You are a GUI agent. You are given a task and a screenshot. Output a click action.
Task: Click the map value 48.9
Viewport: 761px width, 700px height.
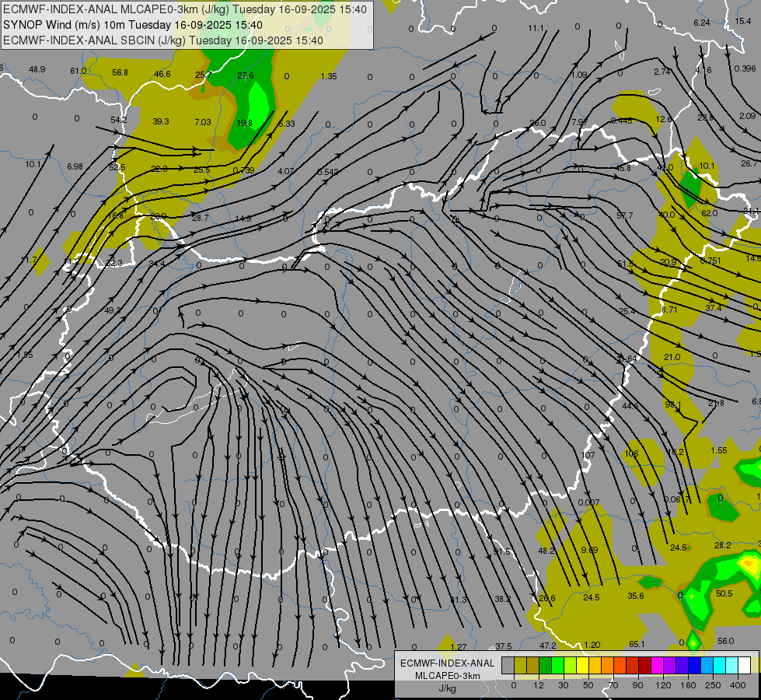pos(37,69)
